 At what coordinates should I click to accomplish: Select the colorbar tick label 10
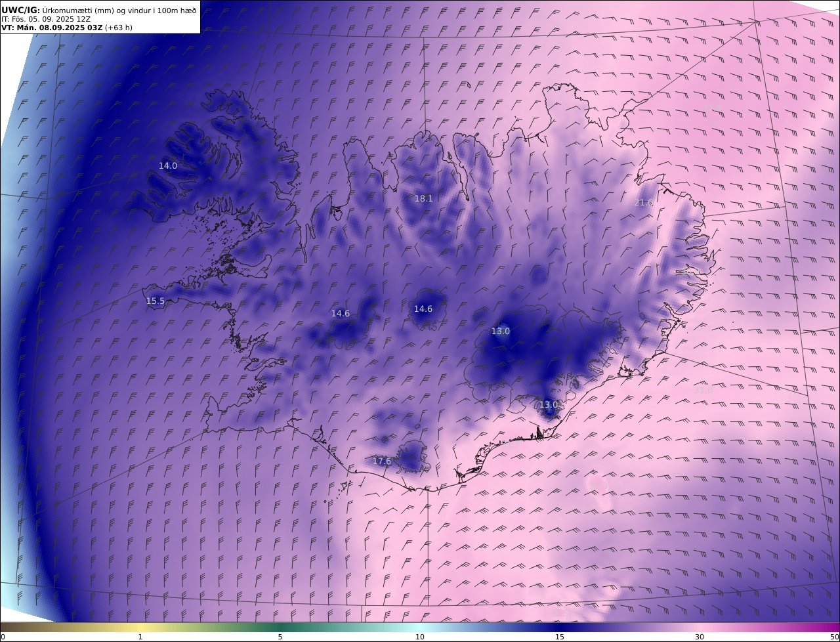point(420,637)
